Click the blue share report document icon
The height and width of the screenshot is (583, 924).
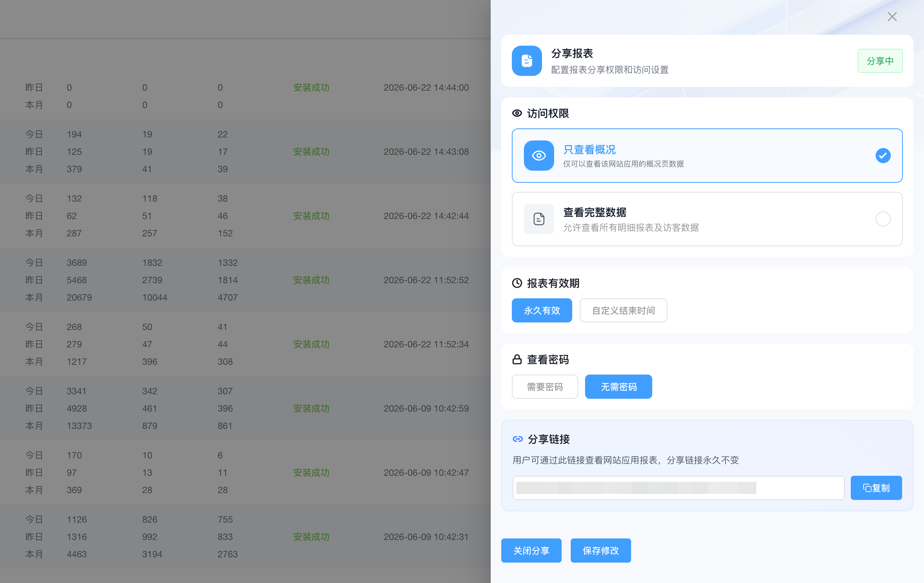click(x=527, y=61)
